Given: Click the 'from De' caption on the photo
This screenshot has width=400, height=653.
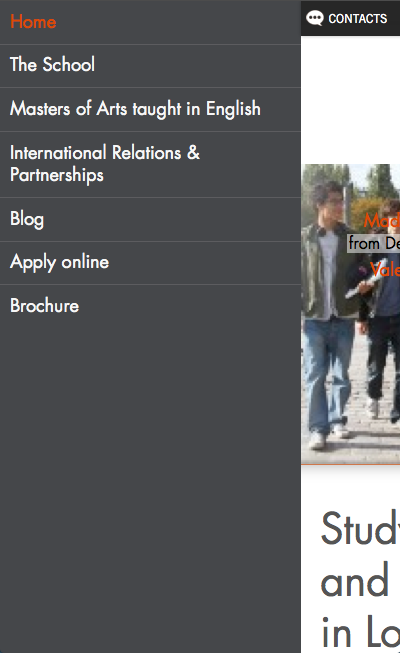Looking at the screenshot, I should (373, 243).
